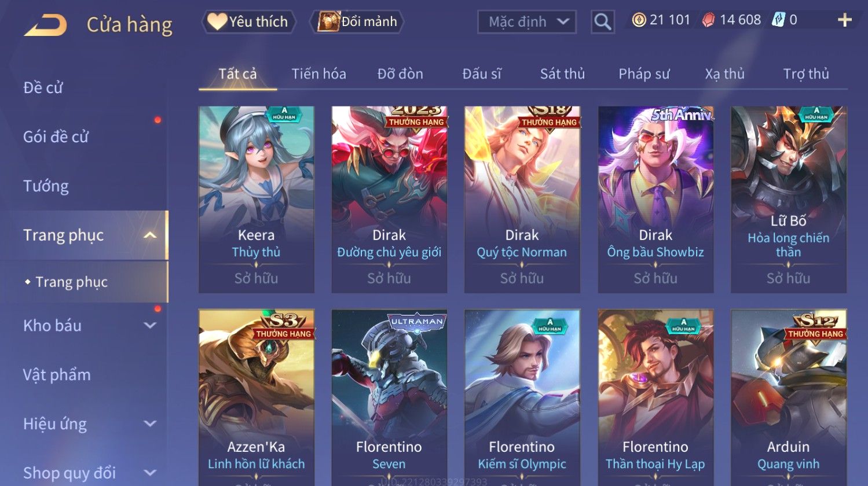This screenshot has height=486, width=868.
Task: Click the plus icon to add currency
Action: click(845, 20)
